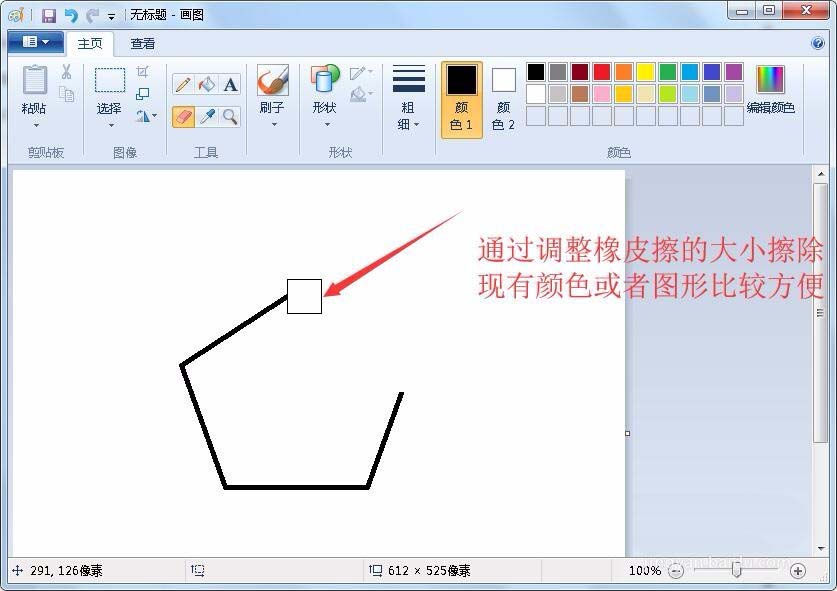The height and width of the screenshot is (591, 837).
Task: Select the Magnifier tool
Action: point(230,115)
